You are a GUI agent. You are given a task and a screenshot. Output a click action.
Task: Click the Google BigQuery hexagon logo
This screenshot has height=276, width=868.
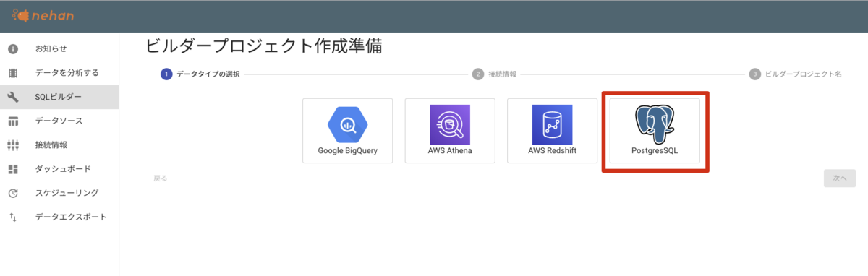348,124
